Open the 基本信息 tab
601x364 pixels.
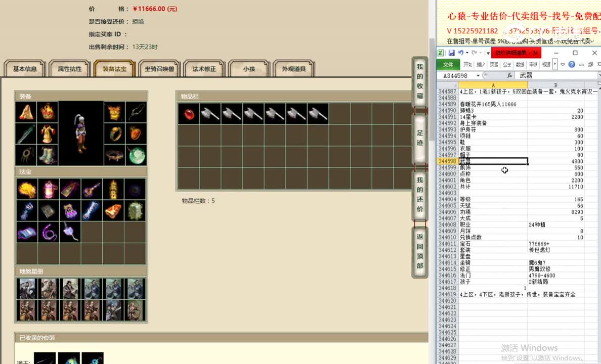pos(25,69)
